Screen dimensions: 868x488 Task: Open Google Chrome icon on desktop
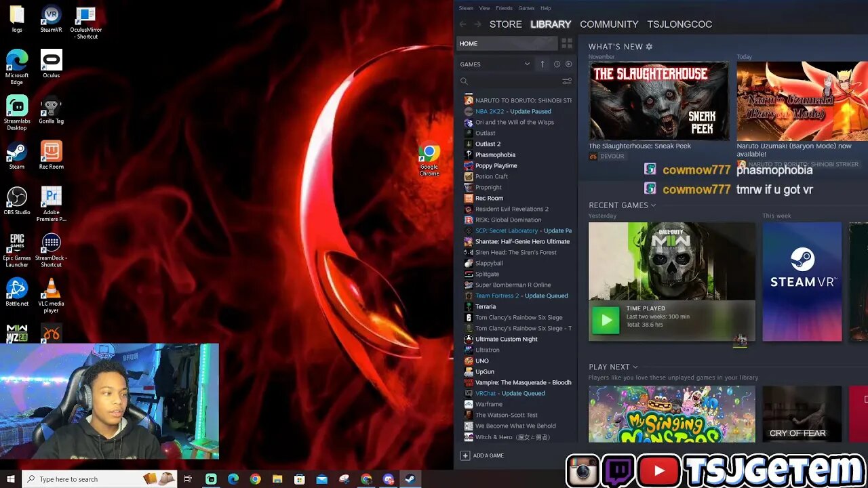click(x=429, y=160)
